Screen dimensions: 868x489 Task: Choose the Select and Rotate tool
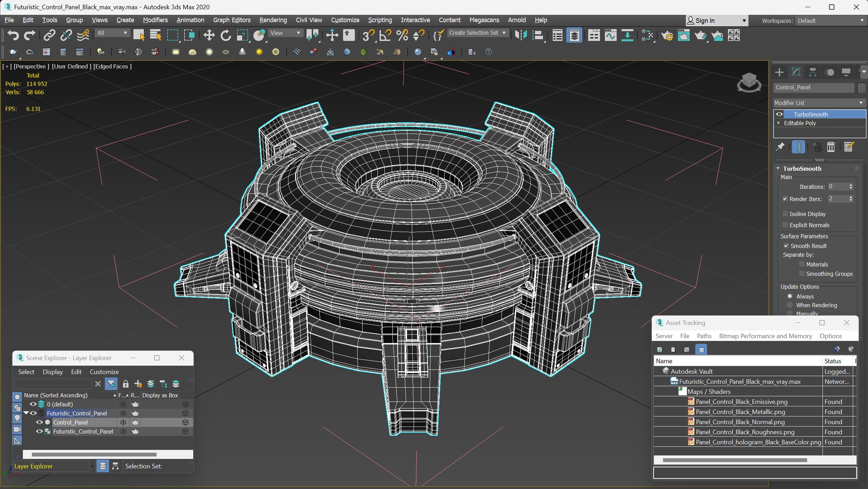point(225,35)
